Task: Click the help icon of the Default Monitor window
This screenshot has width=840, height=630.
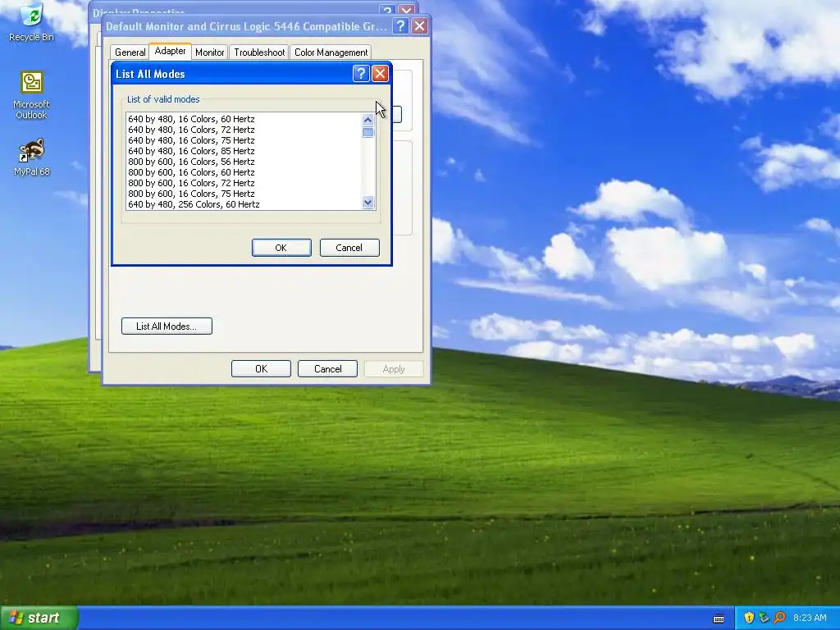Action: click(x=400, y=25)
